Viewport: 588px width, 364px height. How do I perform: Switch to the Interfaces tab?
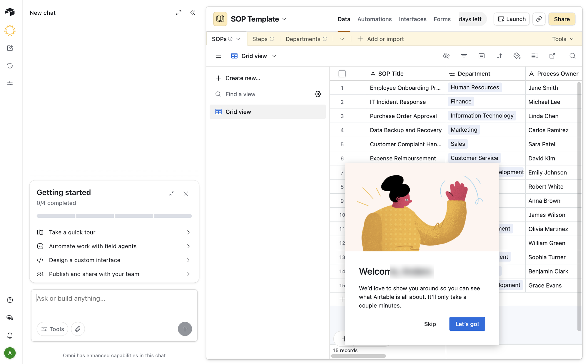point(412,19)
